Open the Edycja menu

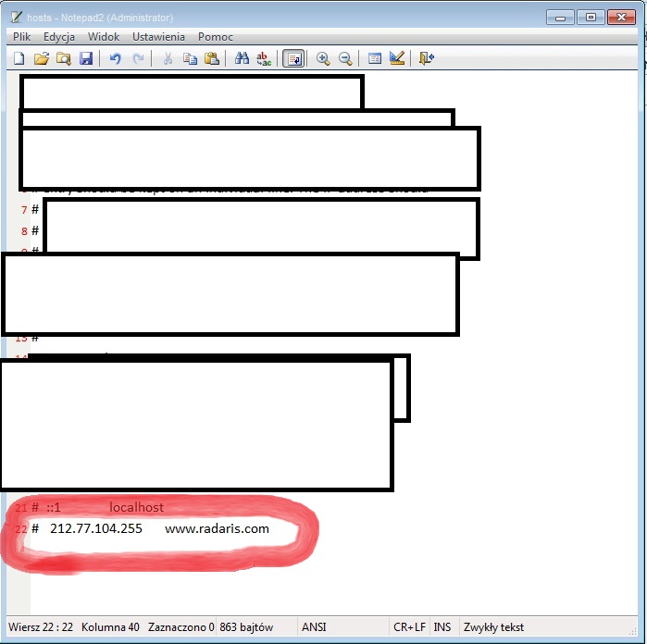59,37
